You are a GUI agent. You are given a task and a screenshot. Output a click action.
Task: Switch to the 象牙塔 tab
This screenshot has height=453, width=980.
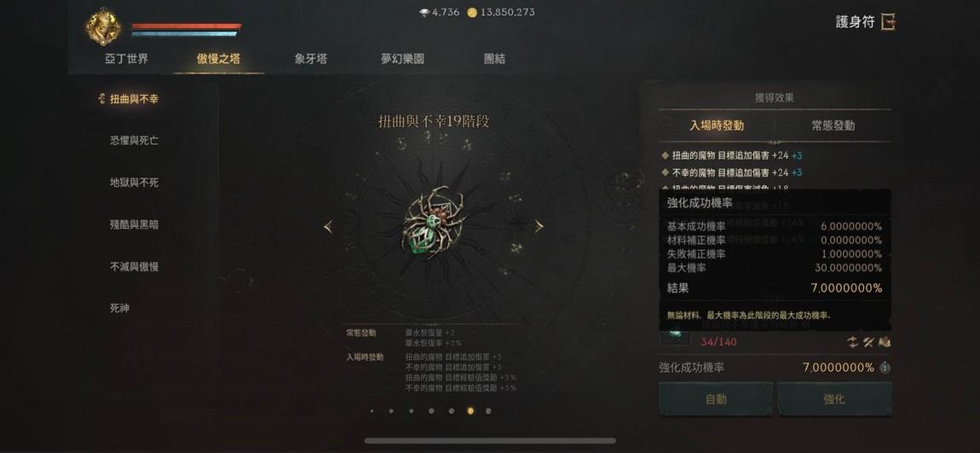pyautogui.click(x=311, y=59)
